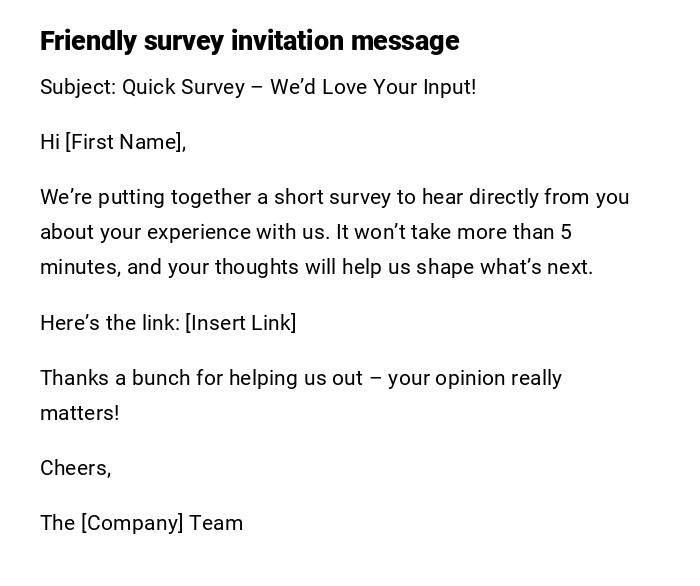Screen dimensions: 700x586
Task: Click the number "5" in the body text
Action: pyautogui.click(x=566, y=232)
